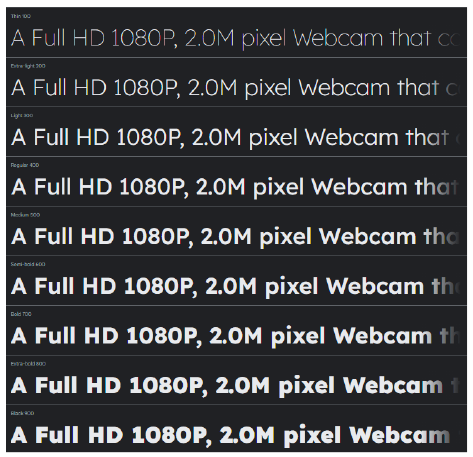
Task: Click the 'Bold 700' weight label
Action: (x=21, y=314)
